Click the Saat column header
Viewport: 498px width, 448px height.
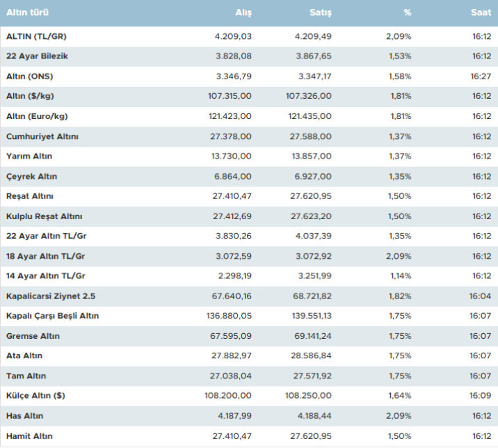pyautogui.click(x=479, y=13)
